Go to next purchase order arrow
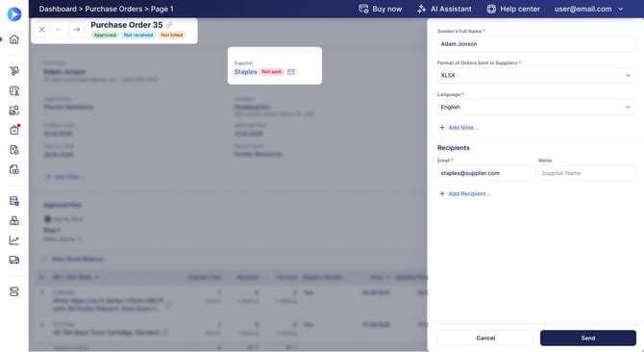The width and height of the screenshot is (644, 352). tap(76, 30)
